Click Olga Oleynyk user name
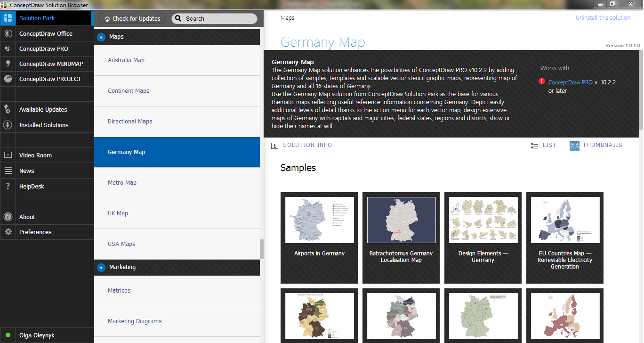This screenshot has height=343, width=644. [x=37, y=335]
